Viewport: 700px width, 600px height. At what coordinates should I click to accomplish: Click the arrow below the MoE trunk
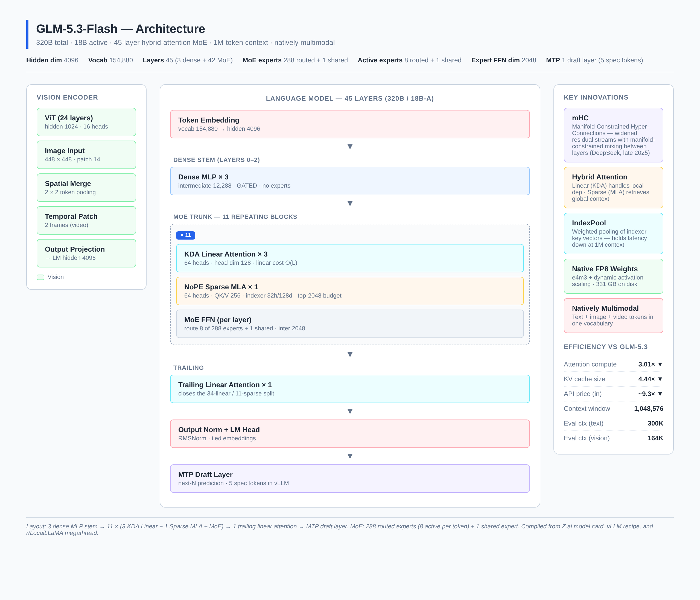350,354
